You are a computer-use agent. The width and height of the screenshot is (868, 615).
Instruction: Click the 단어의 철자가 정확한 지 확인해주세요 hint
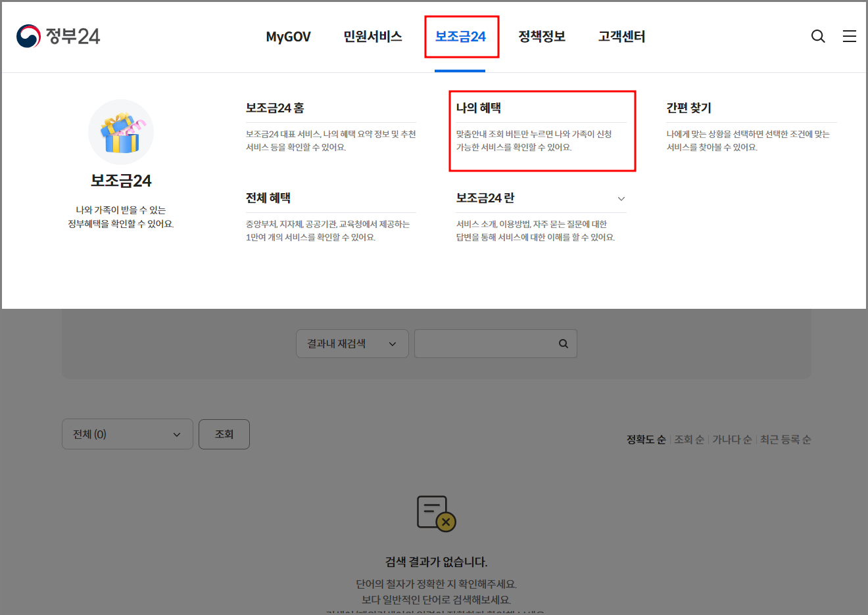point(436,584)
